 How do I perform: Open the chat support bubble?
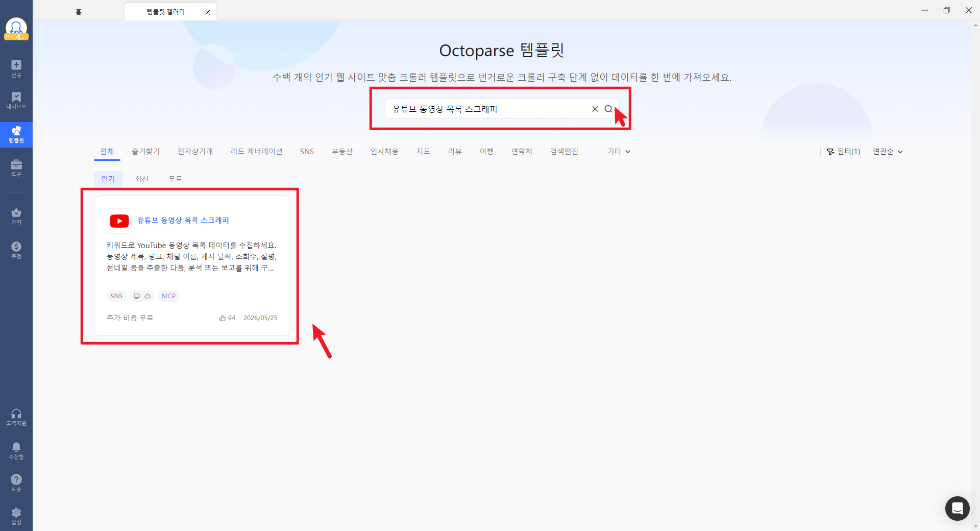[x=957, y=509]
